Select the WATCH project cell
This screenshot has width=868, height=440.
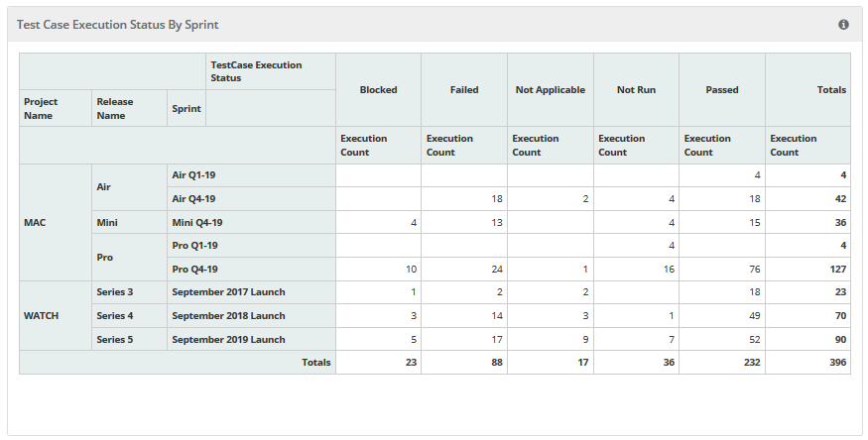click(56, 315)
